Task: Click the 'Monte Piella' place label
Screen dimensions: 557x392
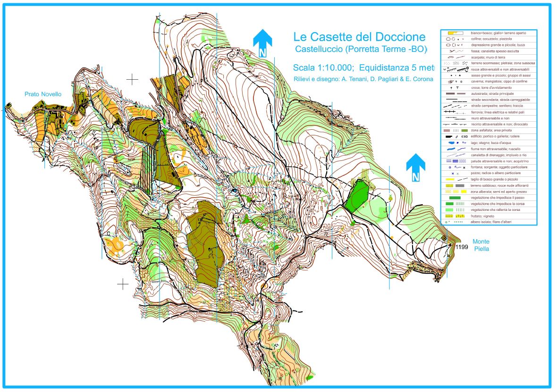Action: coord(481,245)
